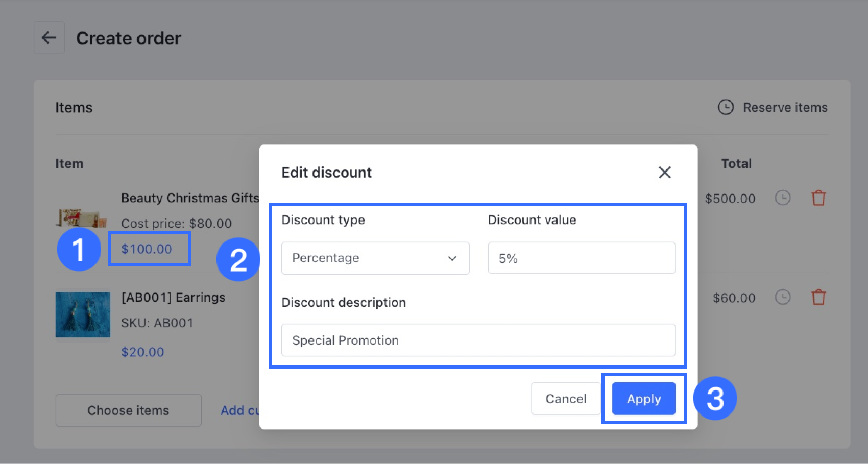
Task: Click the $100.00 price link
Action: coord(147,249)
